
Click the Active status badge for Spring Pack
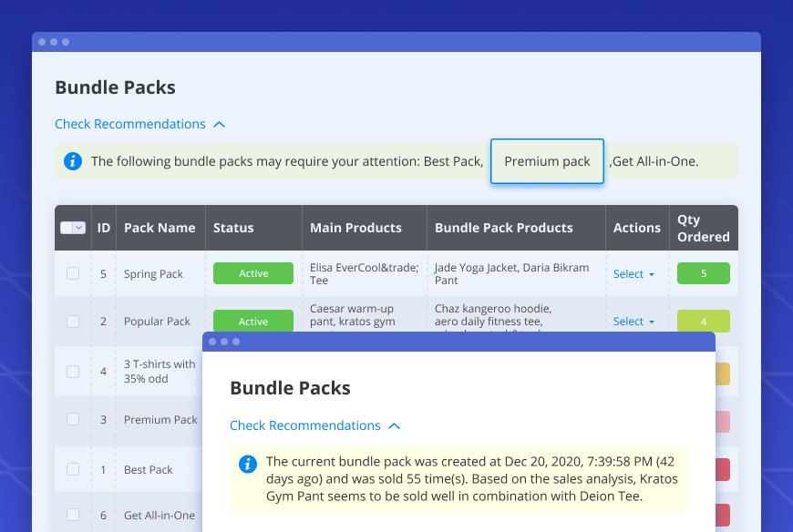pyautogui.click(x=253, y=273)
